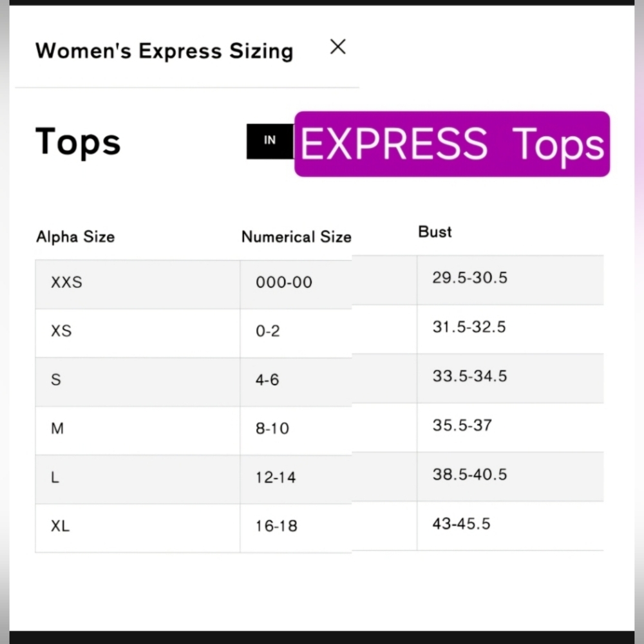The height and width of the screenshot is (644, 644).
Task: Select the L alpha size cell
Action: coord(138,478)
